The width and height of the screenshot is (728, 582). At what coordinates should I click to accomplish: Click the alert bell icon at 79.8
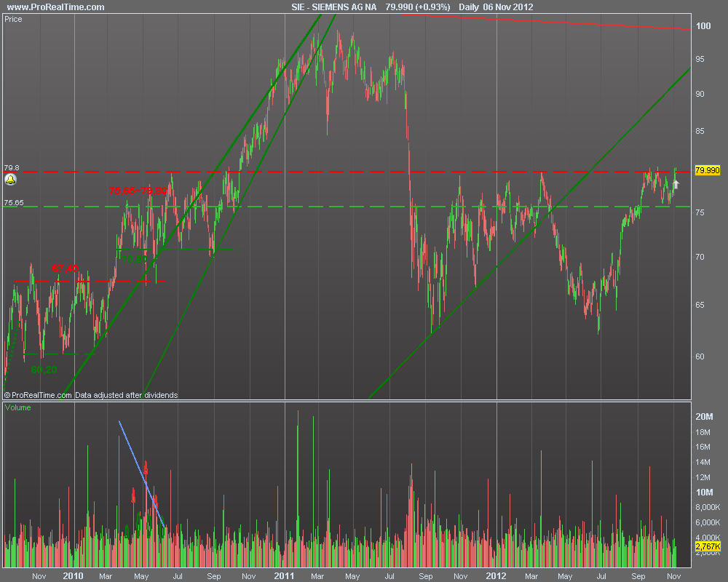[x=10, y=180]
